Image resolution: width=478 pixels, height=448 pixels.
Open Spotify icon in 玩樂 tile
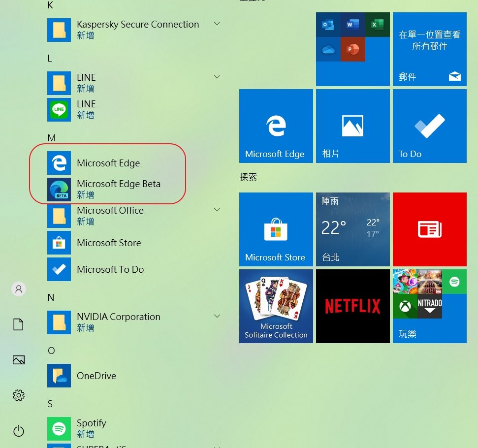(454, 282)
